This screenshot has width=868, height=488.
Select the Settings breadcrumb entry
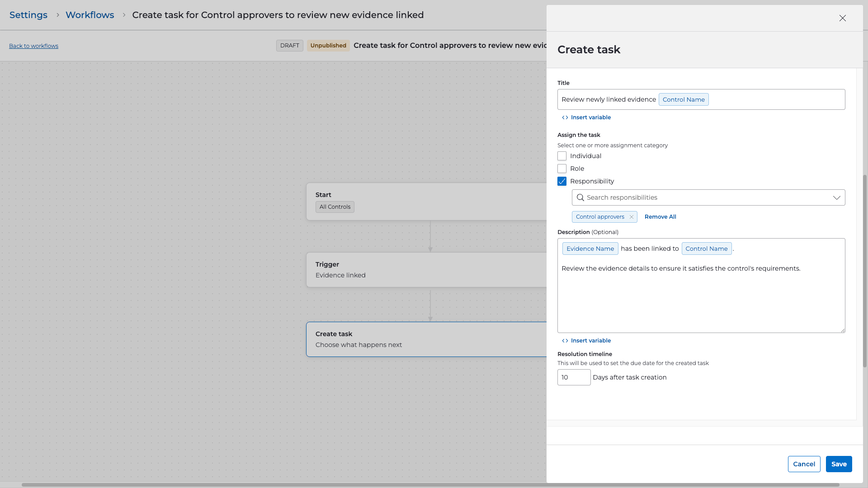(x=28, y=15)
